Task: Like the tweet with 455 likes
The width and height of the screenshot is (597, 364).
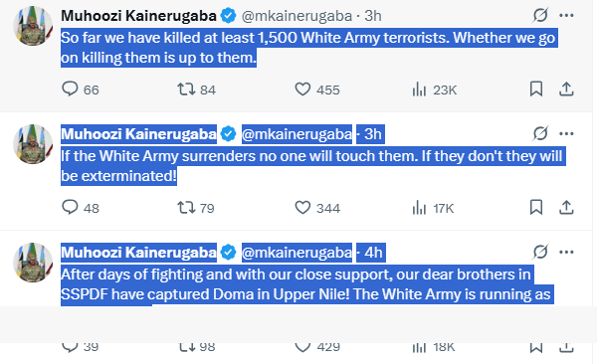Action: click(x=317, y=90)
